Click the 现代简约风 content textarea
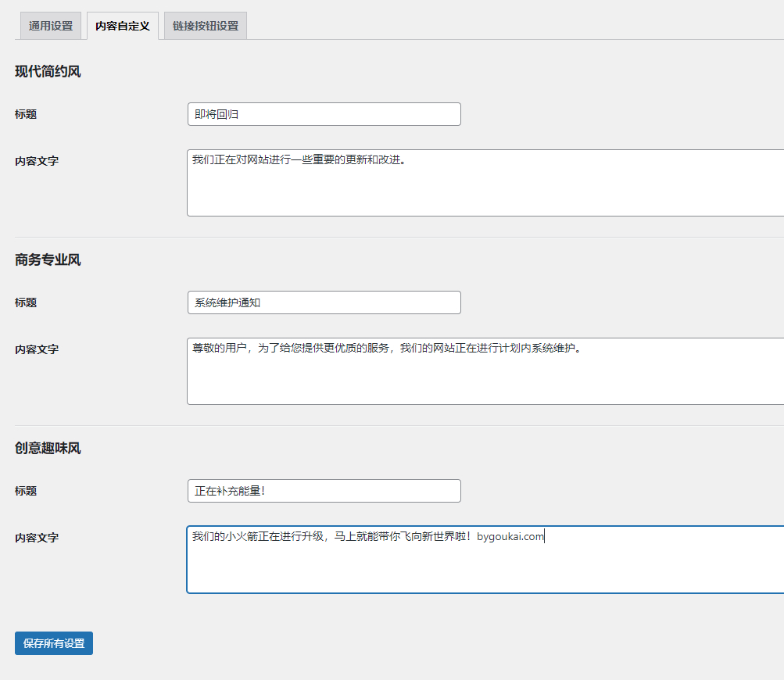Screen dimensions: 784x680 pos(485,183)
